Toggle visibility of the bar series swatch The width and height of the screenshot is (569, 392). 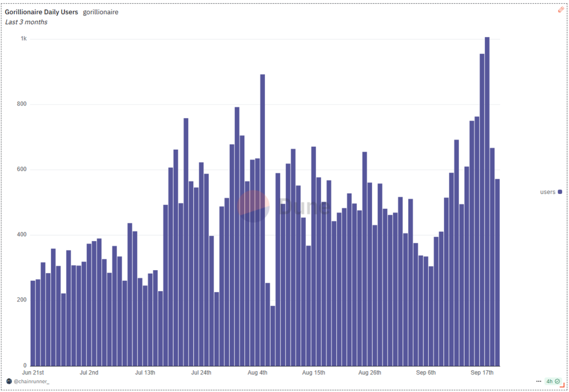pos(560,191)
